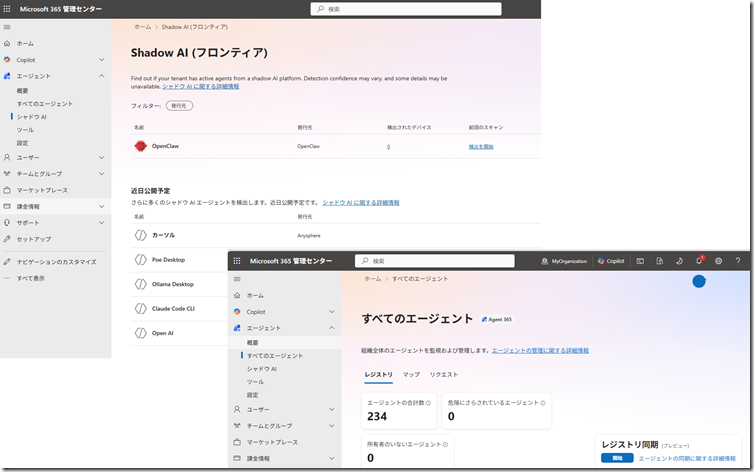This screenshot has height=472, width=754.
Task: Open エージェントの同期に関する詳細情報 link
Action: point(687,459)
